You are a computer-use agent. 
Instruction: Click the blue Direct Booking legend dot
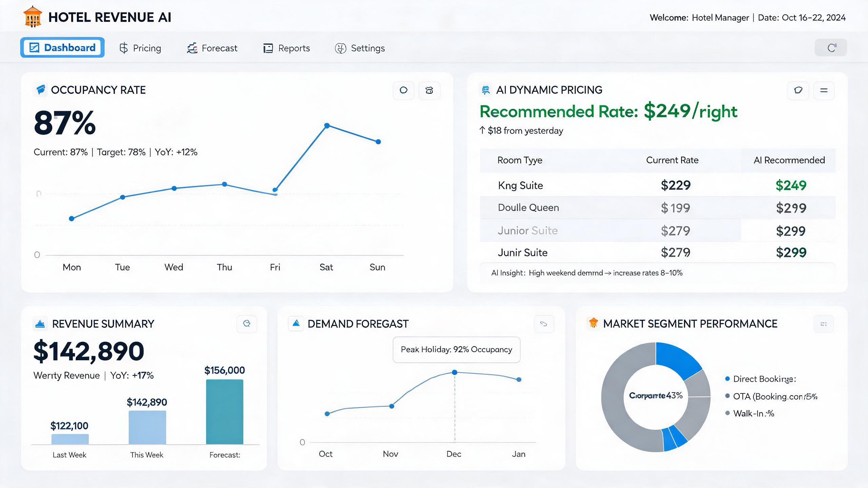pyautogui.click(x=727, y=379)
